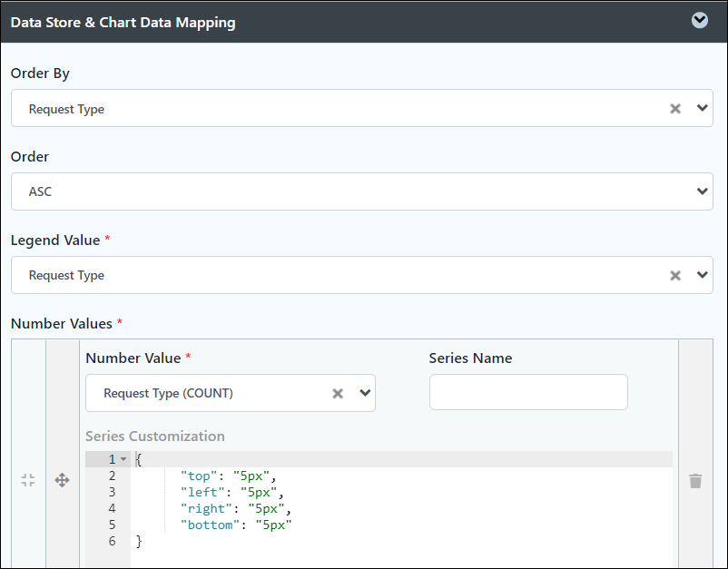
Task: Click the "bottom" key in code editor
Action: [x=210, y=525]
